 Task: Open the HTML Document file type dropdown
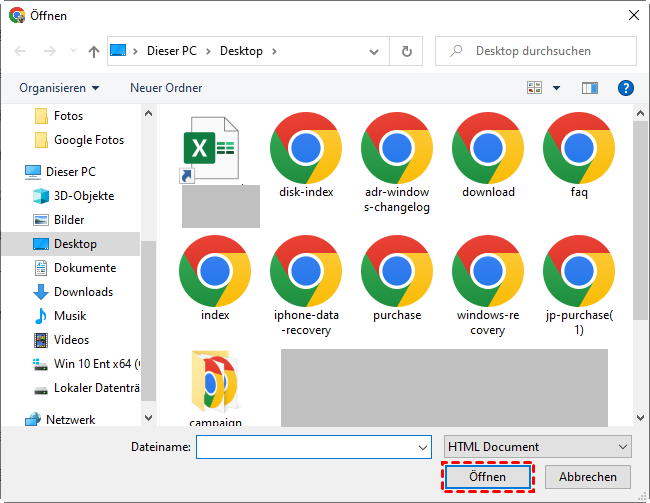538,447
